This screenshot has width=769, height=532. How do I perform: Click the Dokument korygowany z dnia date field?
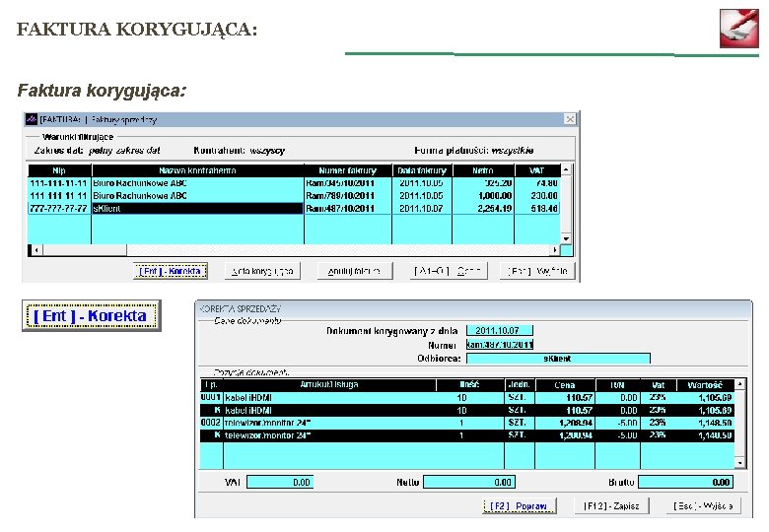499,331
